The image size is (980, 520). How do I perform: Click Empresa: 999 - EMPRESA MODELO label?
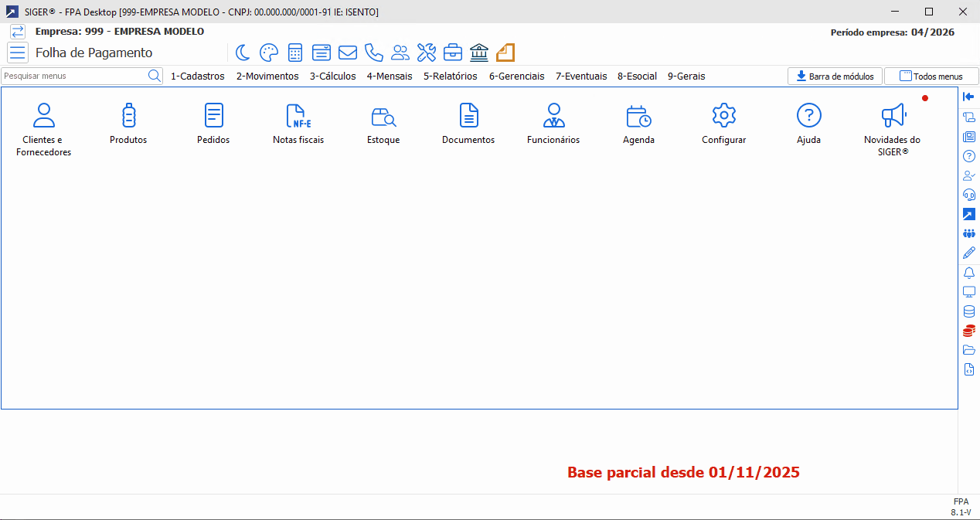pyautogui.click(x=120, y=32)
